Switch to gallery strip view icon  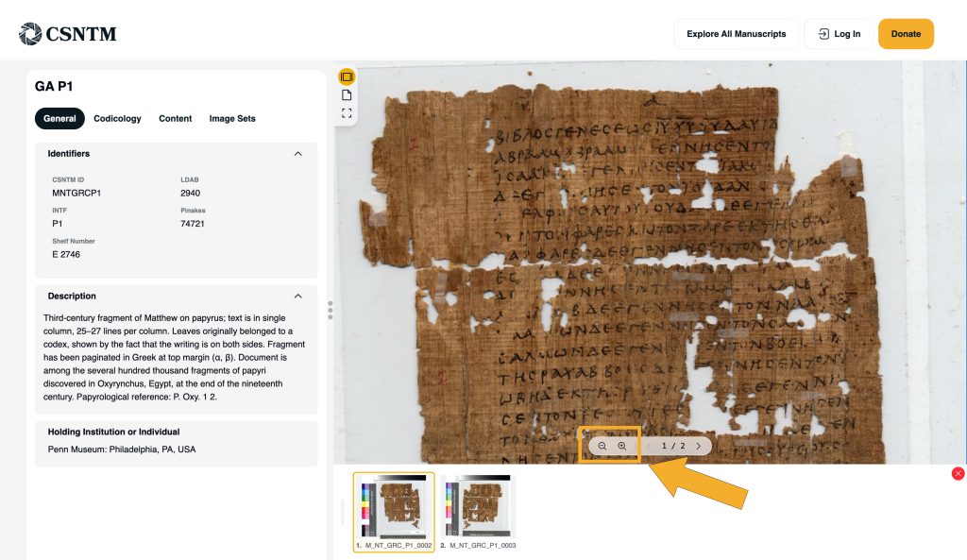[347, 76]
